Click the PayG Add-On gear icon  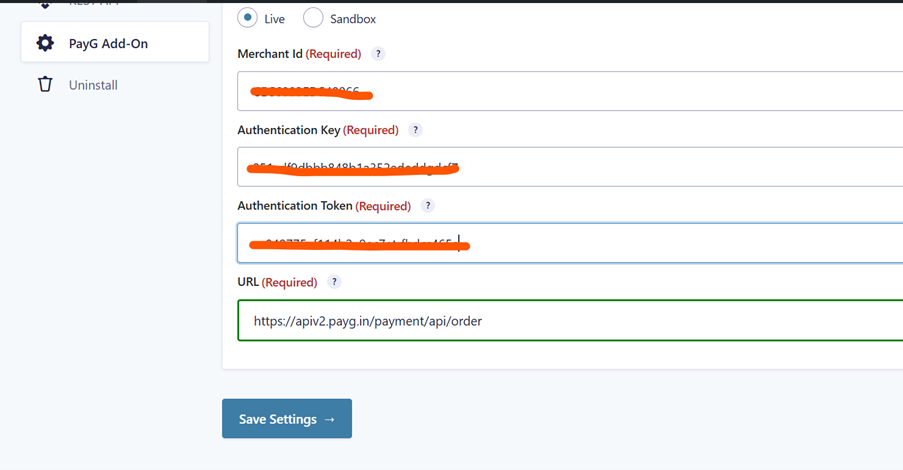45,43
